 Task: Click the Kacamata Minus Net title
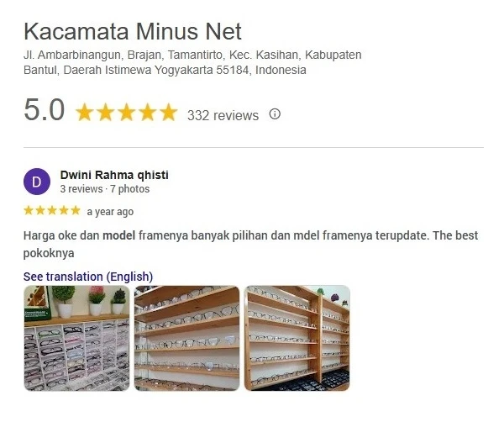(133, 31)
